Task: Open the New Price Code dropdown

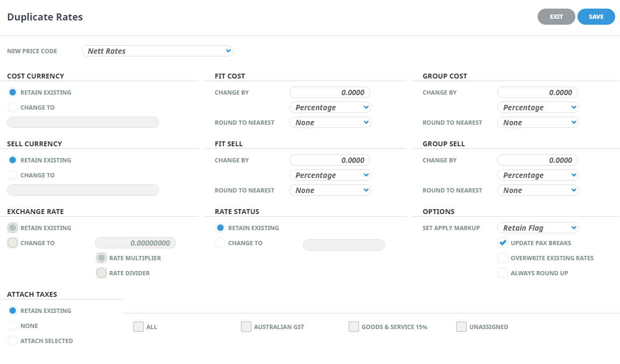Action: (157, 51)
